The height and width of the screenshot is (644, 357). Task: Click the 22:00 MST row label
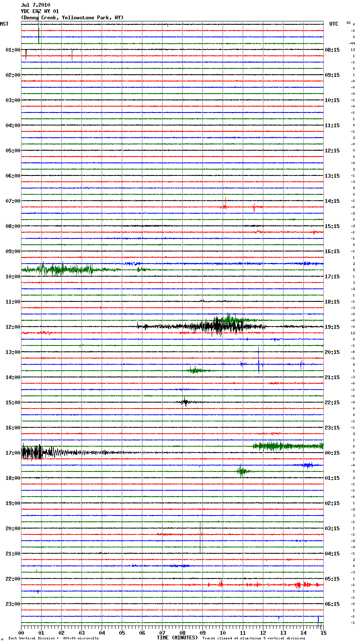(13, 579)
